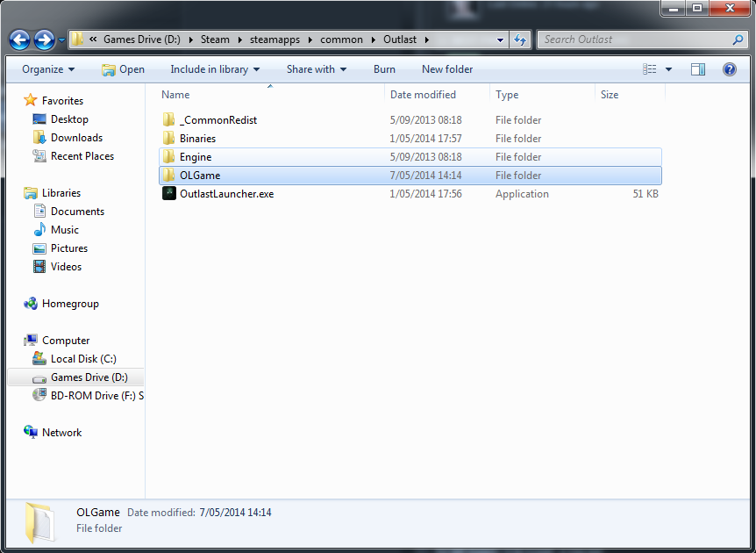Click the Binaries folder name
Viewport: 756px width, 553px height.
coord(197,139)
